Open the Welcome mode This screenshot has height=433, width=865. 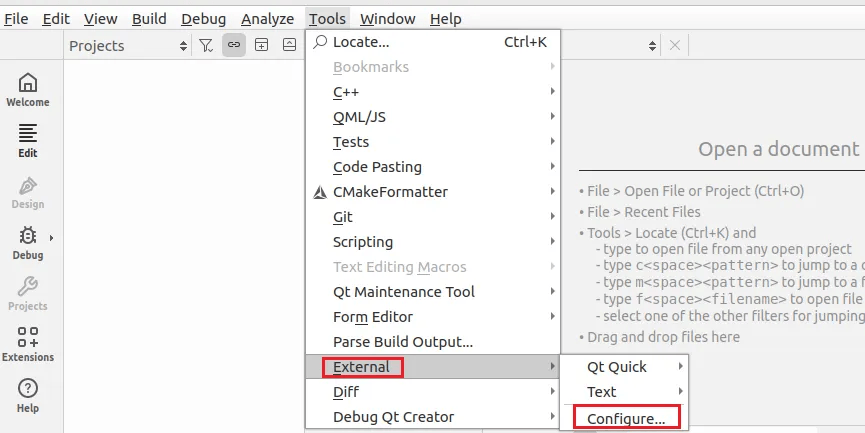point(28,89)
